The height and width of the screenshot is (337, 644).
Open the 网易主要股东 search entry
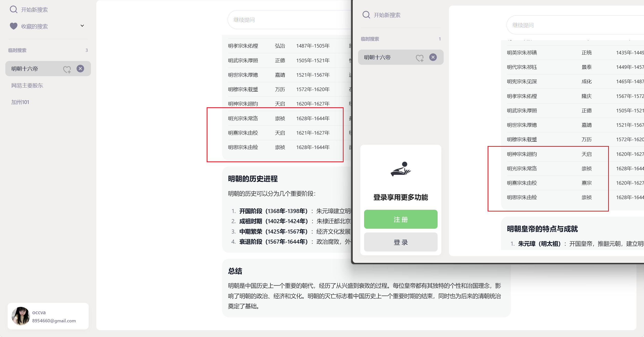tap(27, 86)
